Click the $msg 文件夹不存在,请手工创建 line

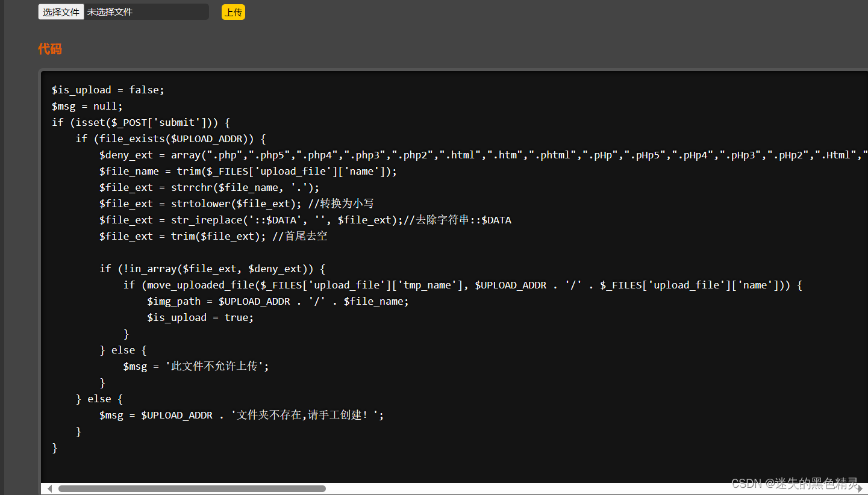(242, 415)
